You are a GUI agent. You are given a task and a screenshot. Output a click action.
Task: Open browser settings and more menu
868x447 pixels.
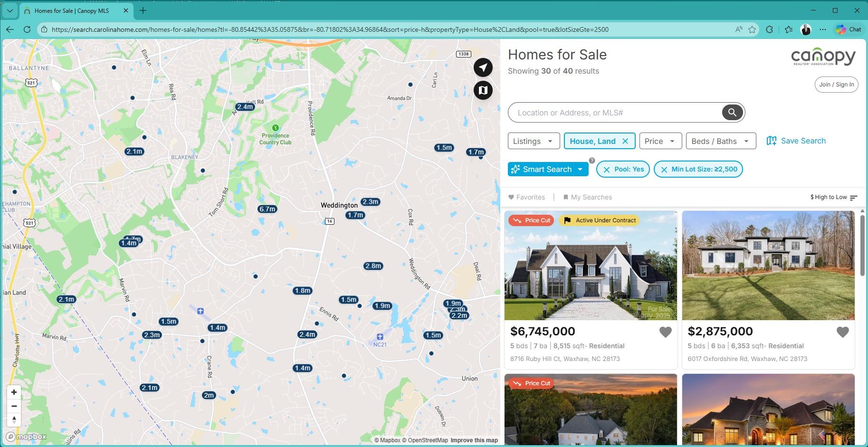[823, 29]
